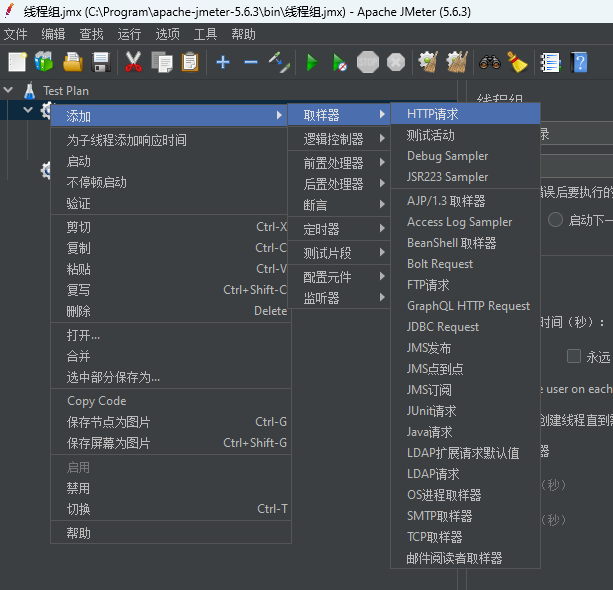Expand the 测试片段 submenu
This screenshot has width=613, height=590.
[x=339, y=253]
